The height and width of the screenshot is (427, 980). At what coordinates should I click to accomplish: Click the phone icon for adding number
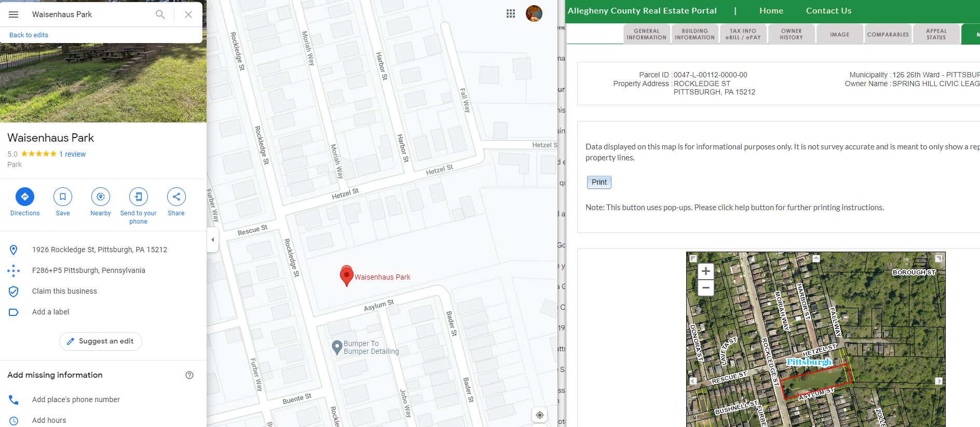tap(14, 400)
